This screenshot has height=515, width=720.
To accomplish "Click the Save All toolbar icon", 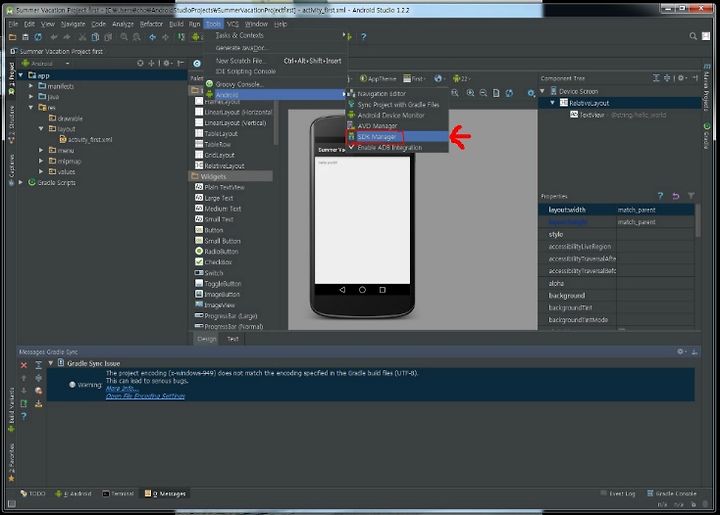I will 26,37.
